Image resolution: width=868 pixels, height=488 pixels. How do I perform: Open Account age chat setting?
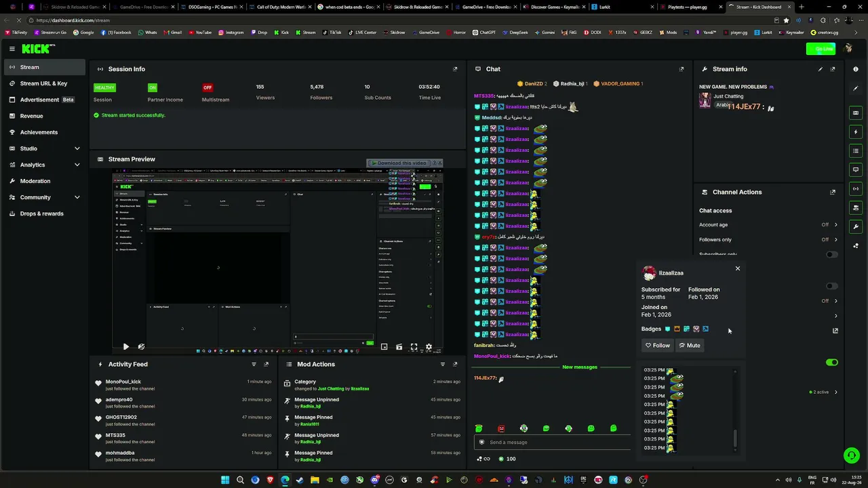768,225
